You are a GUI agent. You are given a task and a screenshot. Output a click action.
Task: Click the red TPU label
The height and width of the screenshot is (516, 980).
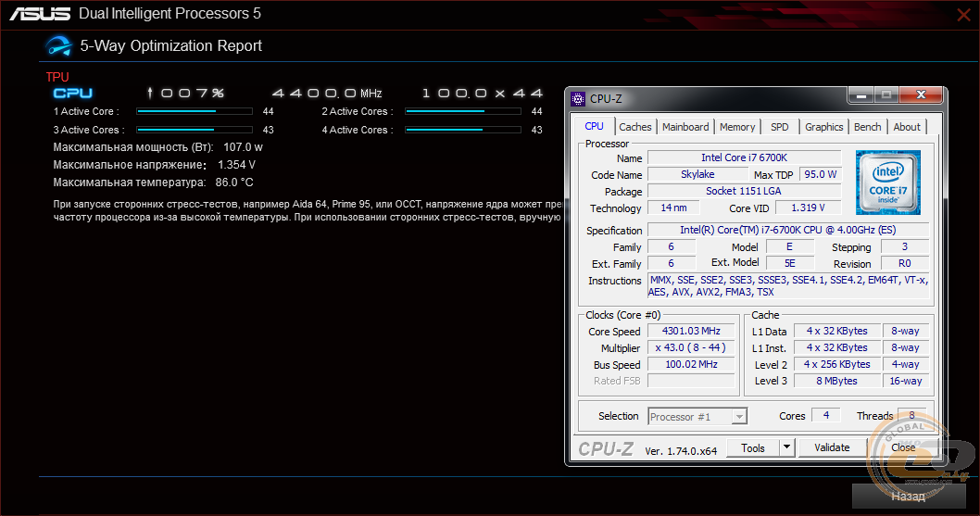tap(57, 77)
